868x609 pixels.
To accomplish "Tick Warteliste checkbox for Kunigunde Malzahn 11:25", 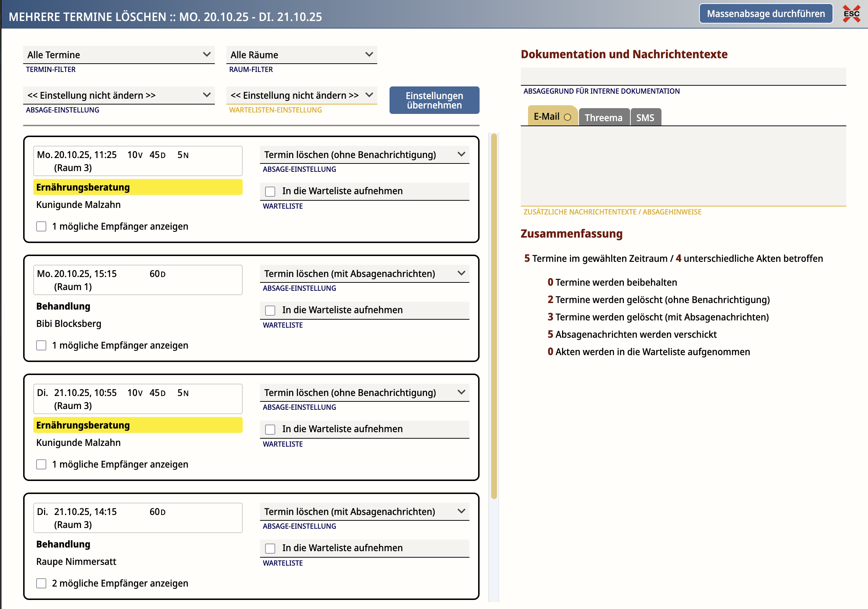I will (270, 191).
